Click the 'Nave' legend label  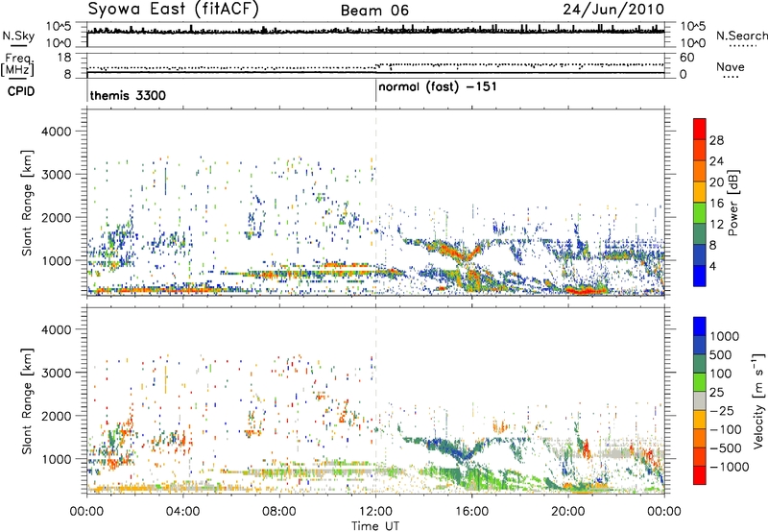730,66
